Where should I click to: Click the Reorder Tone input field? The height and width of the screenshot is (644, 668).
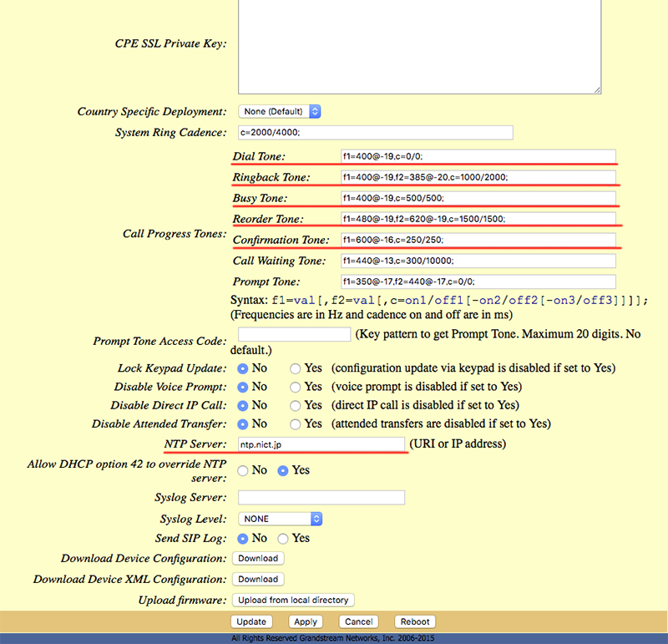478,219
